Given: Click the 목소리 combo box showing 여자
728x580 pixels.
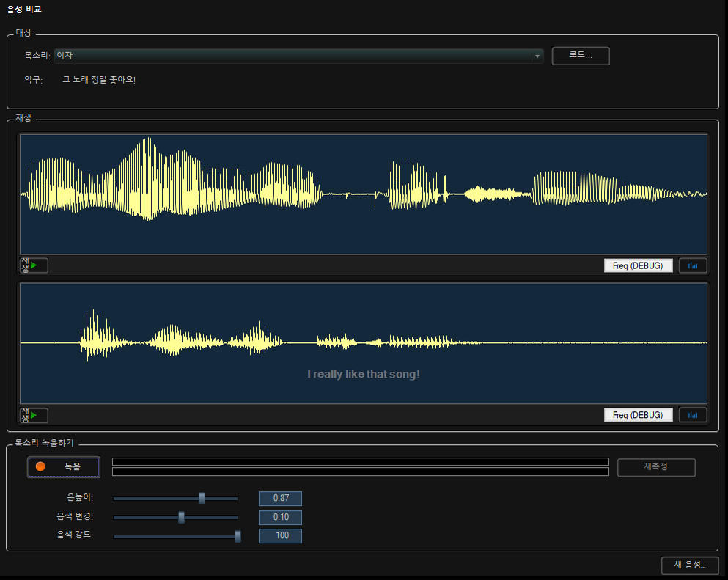Looking at the screenshot, I should [293, 56].
